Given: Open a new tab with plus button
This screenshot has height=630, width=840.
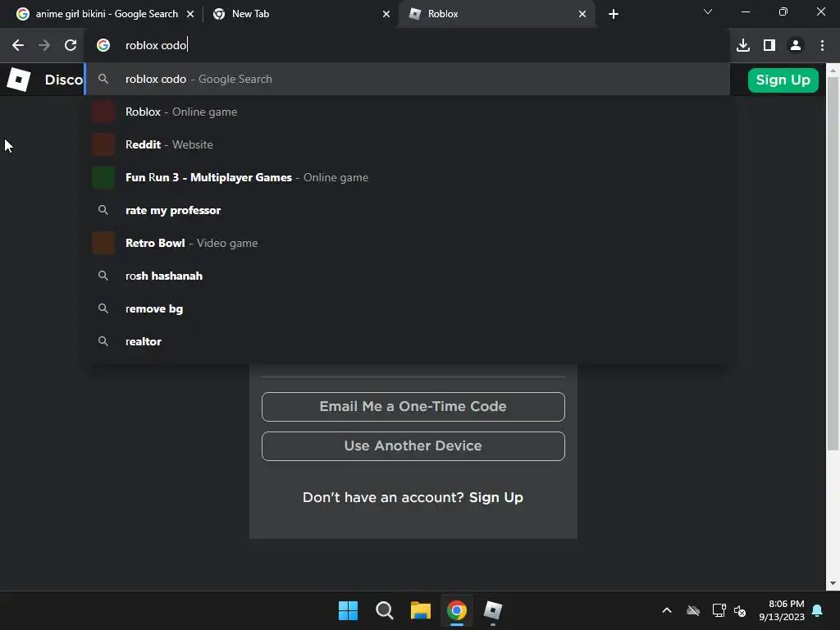Looking at the screenshot, I should coord(614,14).
